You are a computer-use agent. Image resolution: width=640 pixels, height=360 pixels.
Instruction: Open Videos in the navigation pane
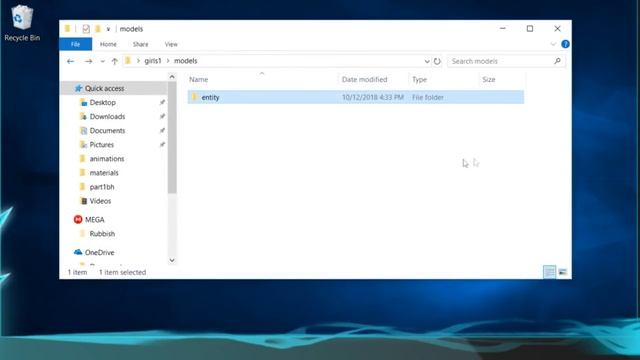click(100, 201)
